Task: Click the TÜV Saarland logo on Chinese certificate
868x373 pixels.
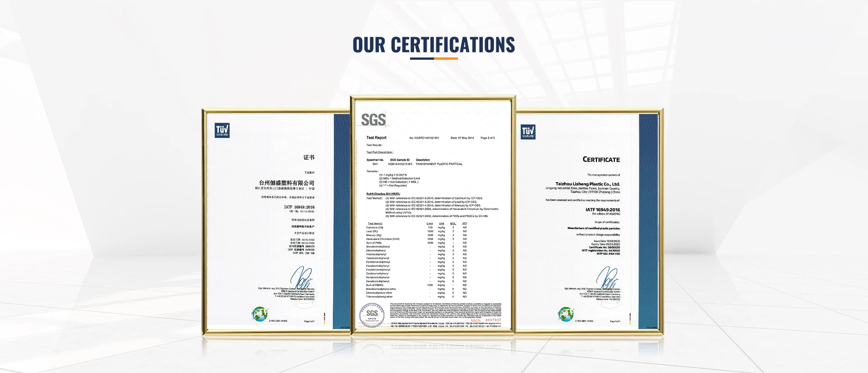Action: tap(222, 130)
